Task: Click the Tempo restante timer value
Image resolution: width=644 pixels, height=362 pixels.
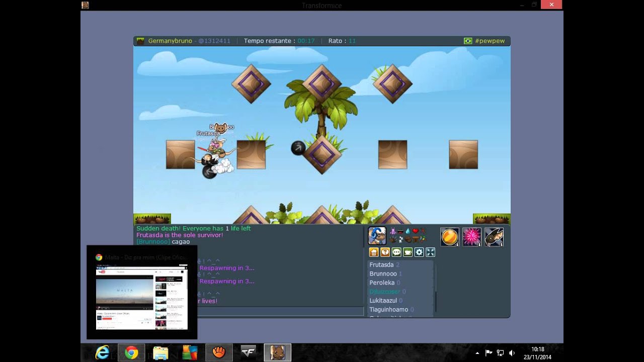Action: point(306,41)
